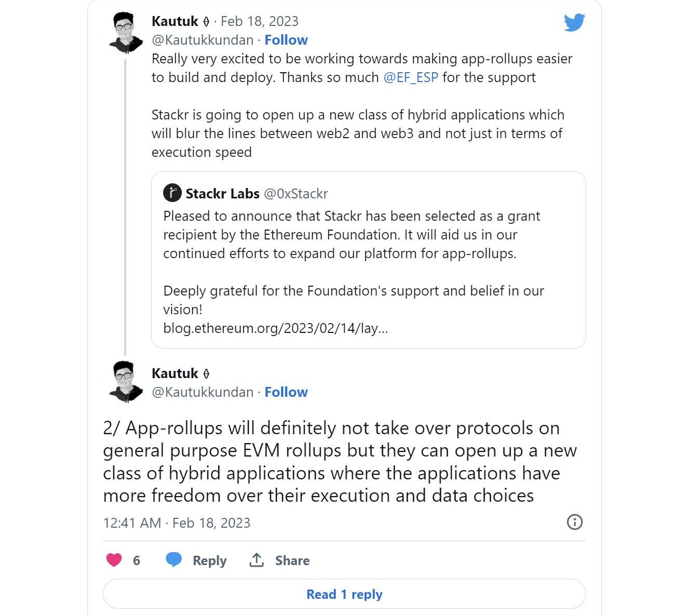Click the Twitter bird logo

pyautogui.click(x=574, y=23)
